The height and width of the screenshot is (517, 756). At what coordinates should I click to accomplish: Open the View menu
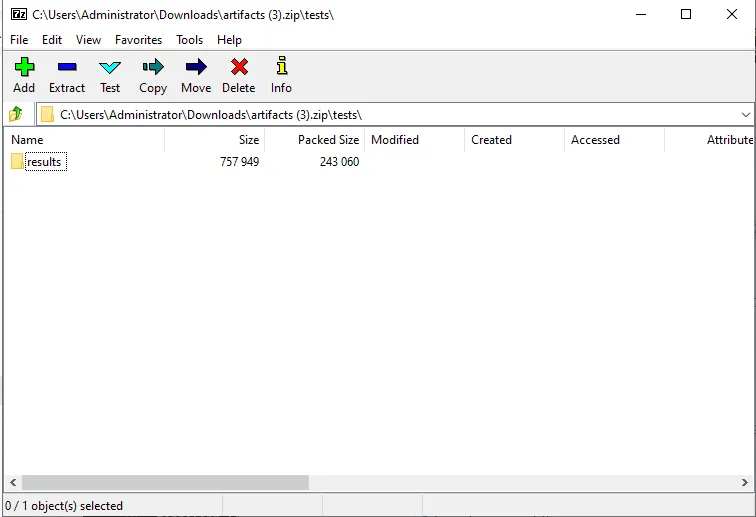(x=88, y=40)
